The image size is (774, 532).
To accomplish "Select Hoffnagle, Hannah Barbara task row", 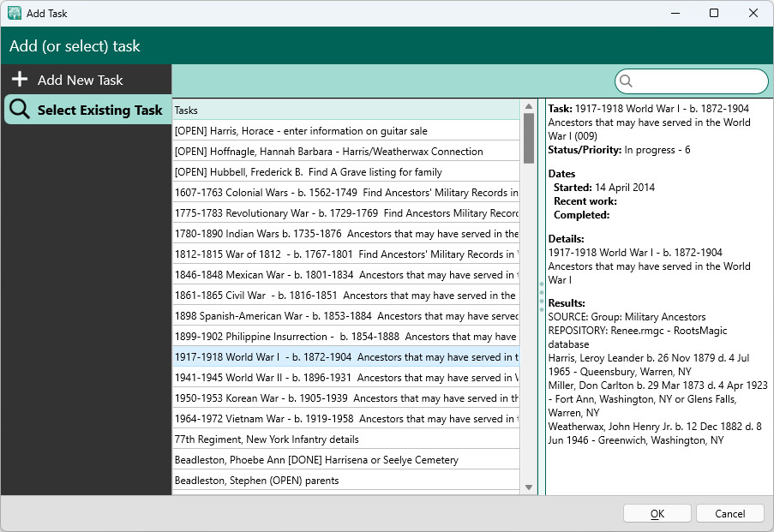I will 346,152.
